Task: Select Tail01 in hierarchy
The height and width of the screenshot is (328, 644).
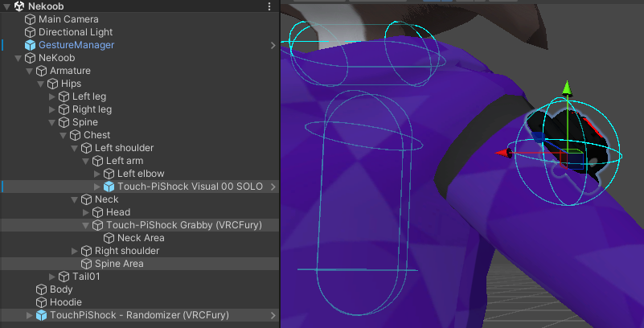Action: pos(86,277)
